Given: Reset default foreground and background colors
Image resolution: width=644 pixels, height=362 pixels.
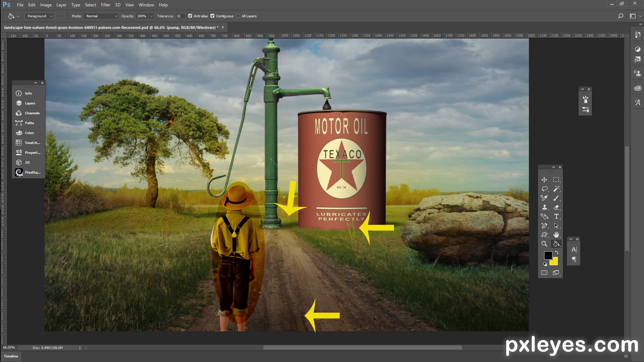Looking at the screenshot, I should pyautogui.click(x=545, y=264).
